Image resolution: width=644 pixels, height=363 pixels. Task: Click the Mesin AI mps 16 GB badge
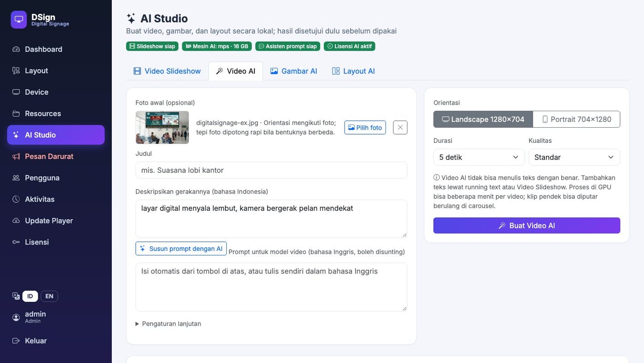pyautogui.click(x=217, y=46)
